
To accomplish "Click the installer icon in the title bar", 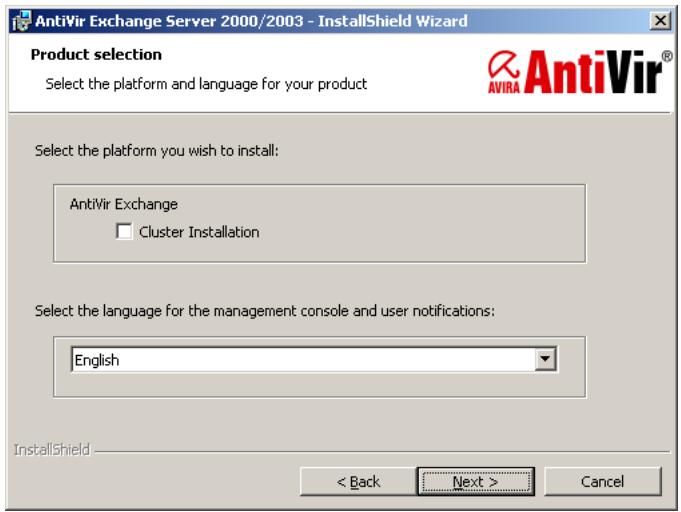I will tap(21, 21).
